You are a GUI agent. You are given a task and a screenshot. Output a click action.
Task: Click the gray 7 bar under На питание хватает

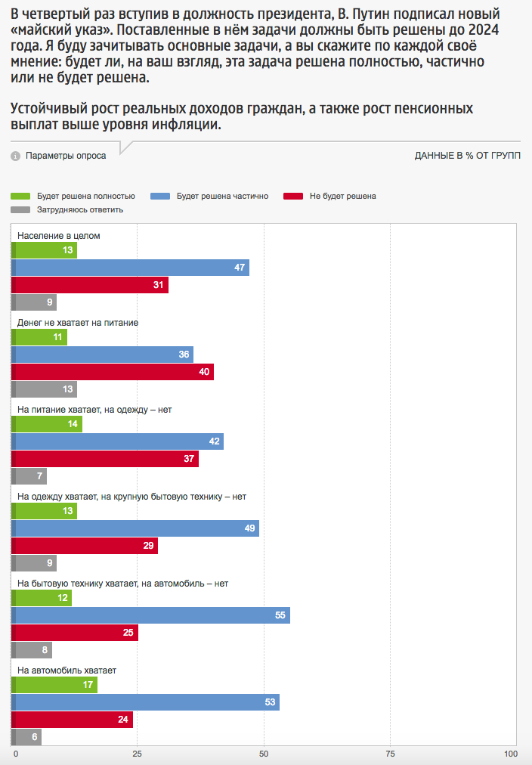30,476
